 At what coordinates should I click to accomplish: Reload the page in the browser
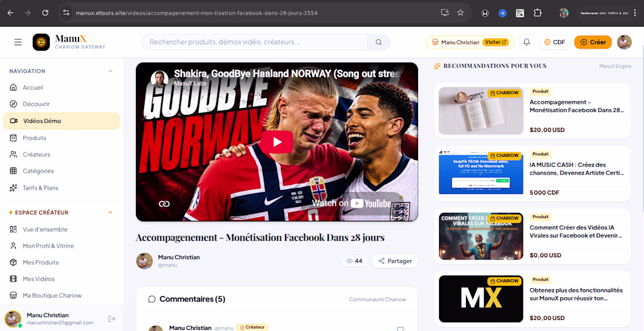45,13
